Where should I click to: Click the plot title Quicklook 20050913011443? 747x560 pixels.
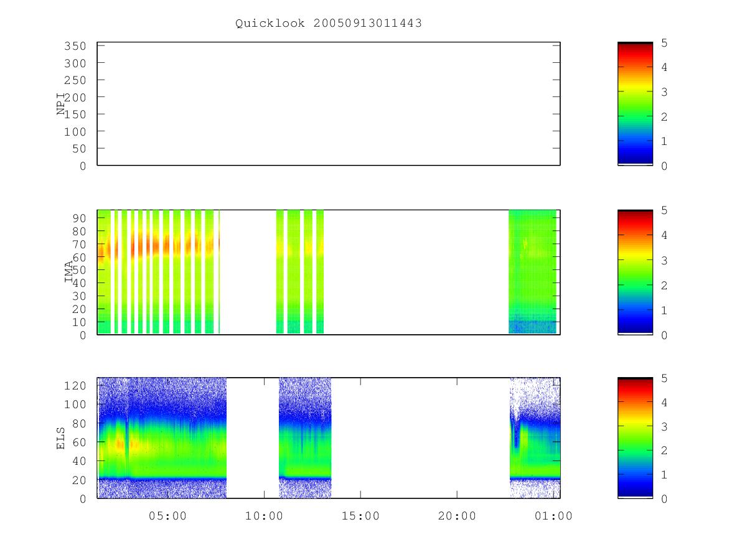(x=329, y=24)
